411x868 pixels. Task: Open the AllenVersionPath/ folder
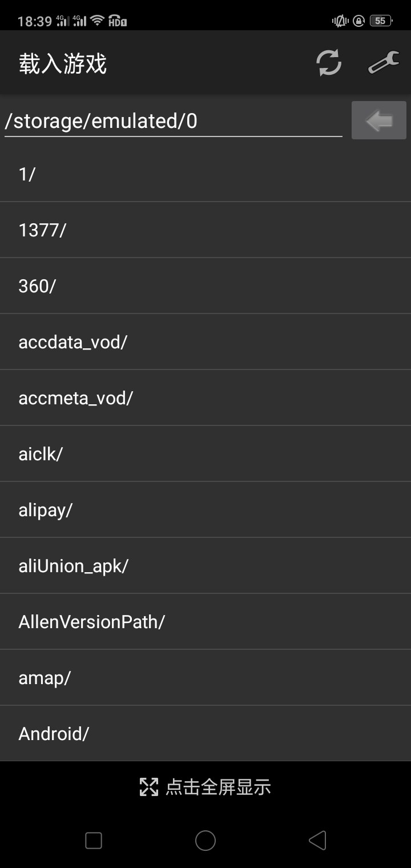pyautogui.click(x=205, y=622)
